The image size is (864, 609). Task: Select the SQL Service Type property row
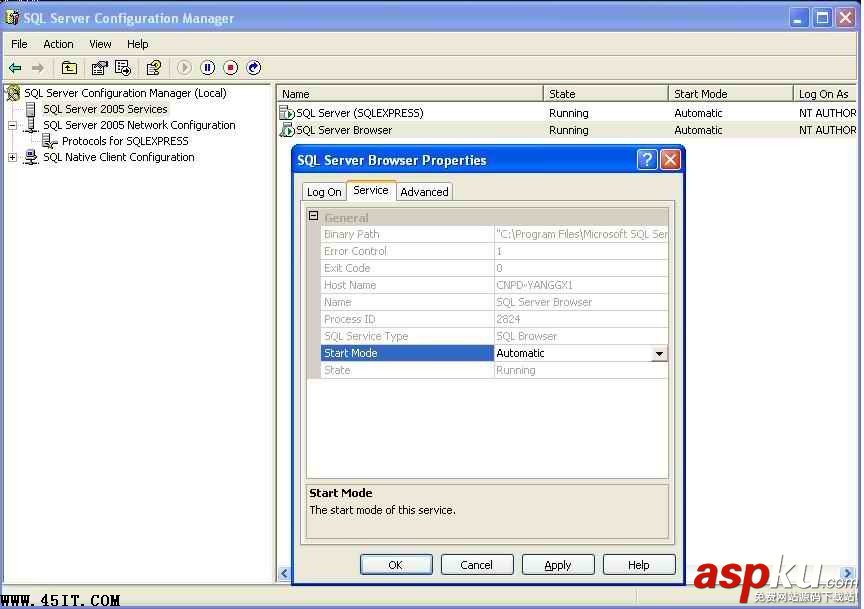(494, 337)
